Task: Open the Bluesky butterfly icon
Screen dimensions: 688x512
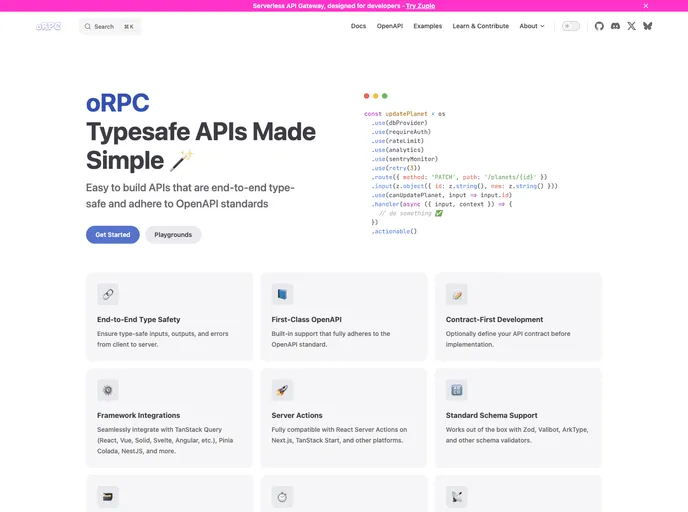Action: pos(648,26)
